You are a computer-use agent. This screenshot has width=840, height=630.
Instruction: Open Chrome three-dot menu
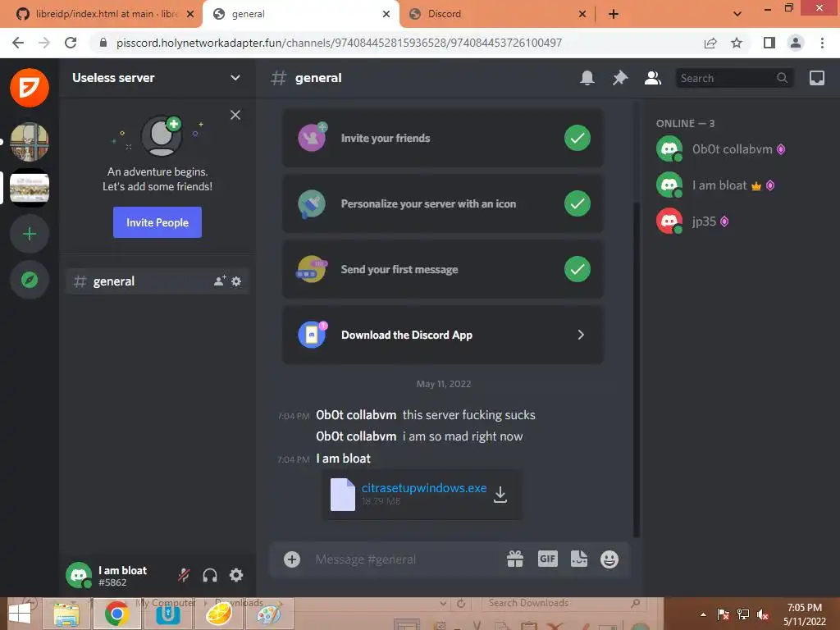pyautogui.click(x=822, y=43)
